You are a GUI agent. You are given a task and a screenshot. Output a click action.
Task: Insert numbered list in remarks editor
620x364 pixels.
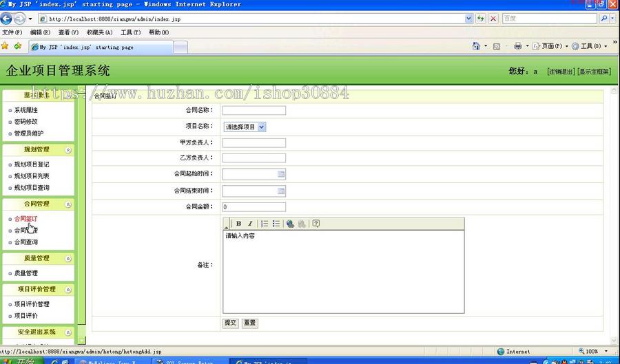pyautogui.click(x=265, y=224)
